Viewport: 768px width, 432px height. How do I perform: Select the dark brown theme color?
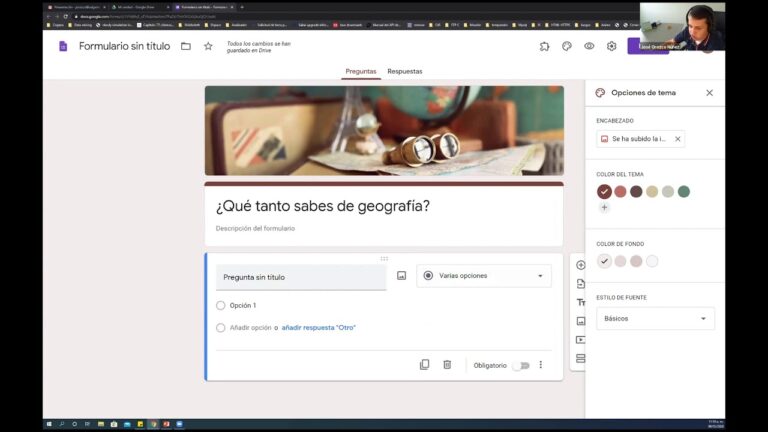click(636, 192)
